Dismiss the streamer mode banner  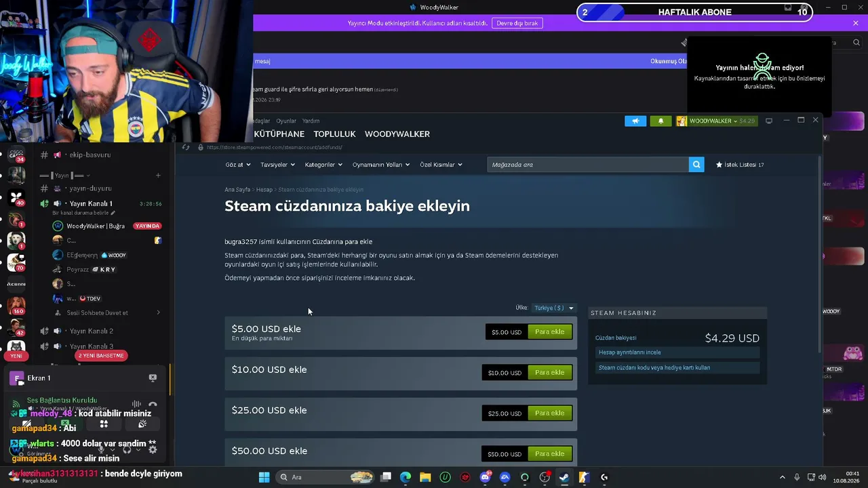pyautogui.click(x=856, y=23)
